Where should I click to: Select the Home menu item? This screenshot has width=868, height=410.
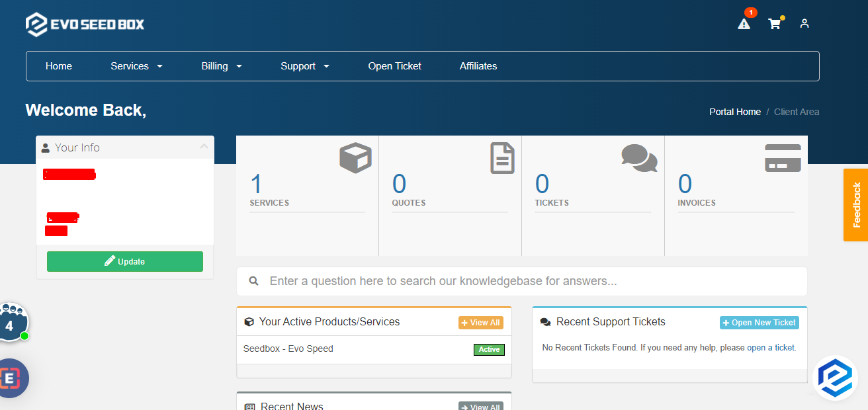58,66
